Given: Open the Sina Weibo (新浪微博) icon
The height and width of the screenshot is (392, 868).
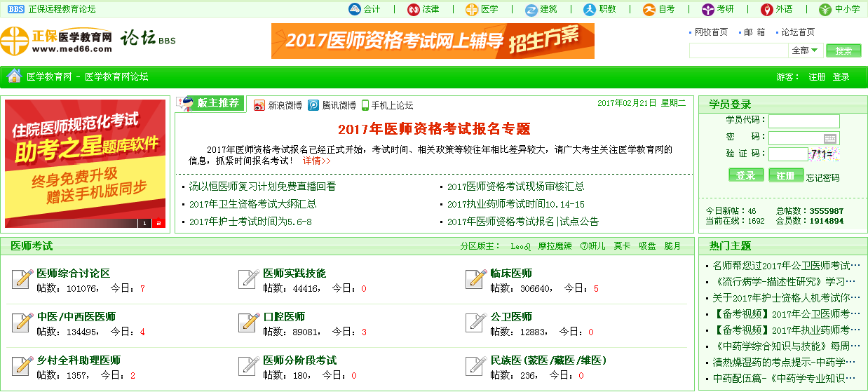Looking at the screenshot, I should click(259, 105).
